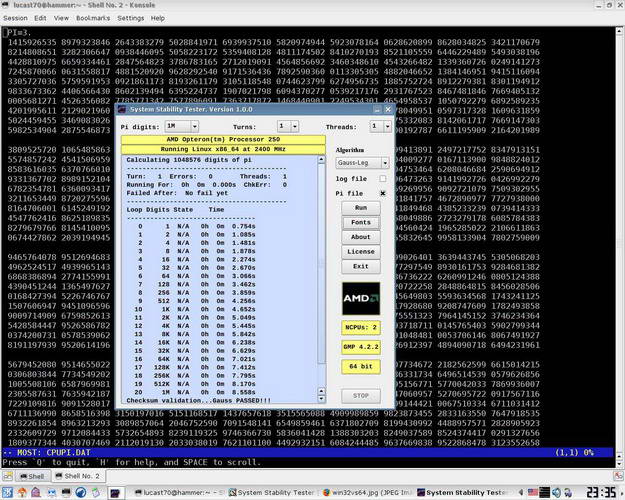The height and width of the screenshot is (500, 625).
Task: Enable the log file checkbox
Action: pyautogui.click(x=383, y=178)
